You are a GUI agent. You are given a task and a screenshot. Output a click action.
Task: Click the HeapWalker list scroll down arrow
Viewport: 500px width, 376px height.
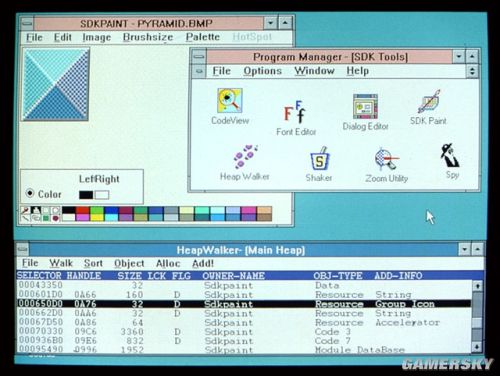pos(477,347)
